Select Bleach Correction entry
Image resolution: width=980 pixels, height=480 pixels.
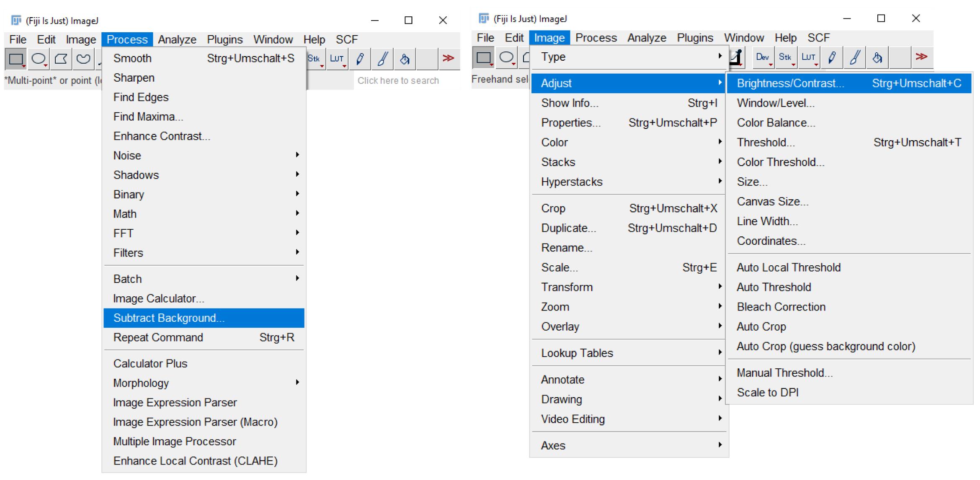[849, 307]
